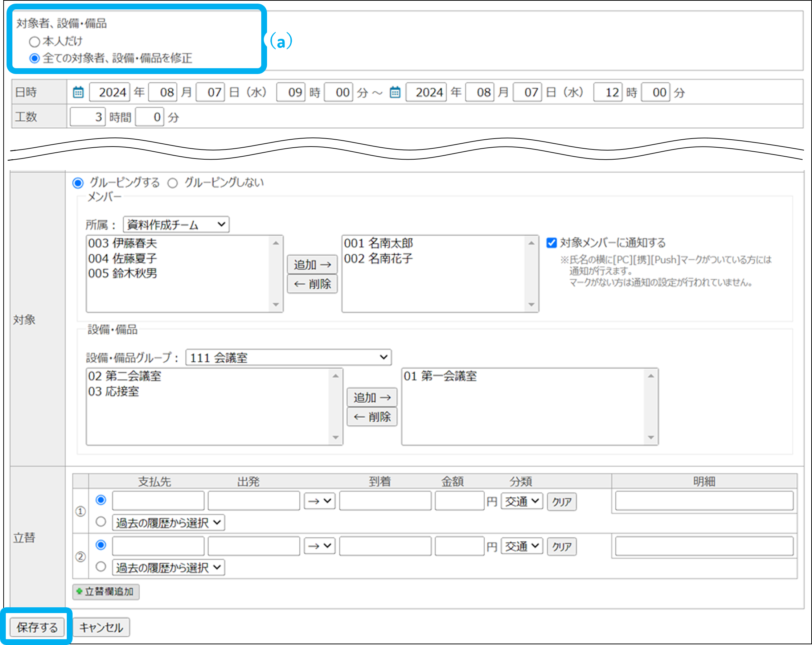
Task: Select the 本人だけ radio option
Action: (34, 41)
